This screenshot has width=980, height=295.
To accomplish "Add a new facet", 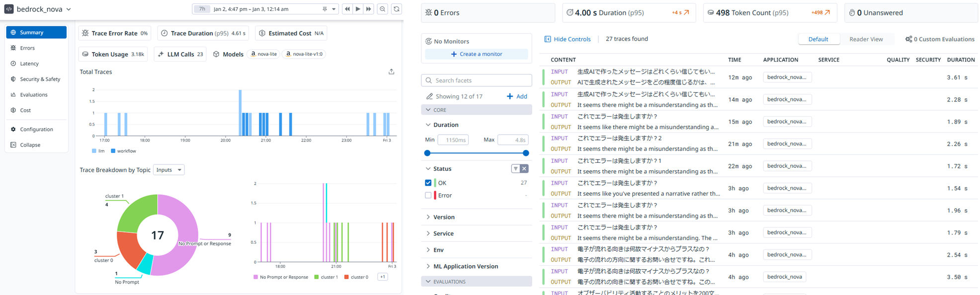I will [517, 96].
